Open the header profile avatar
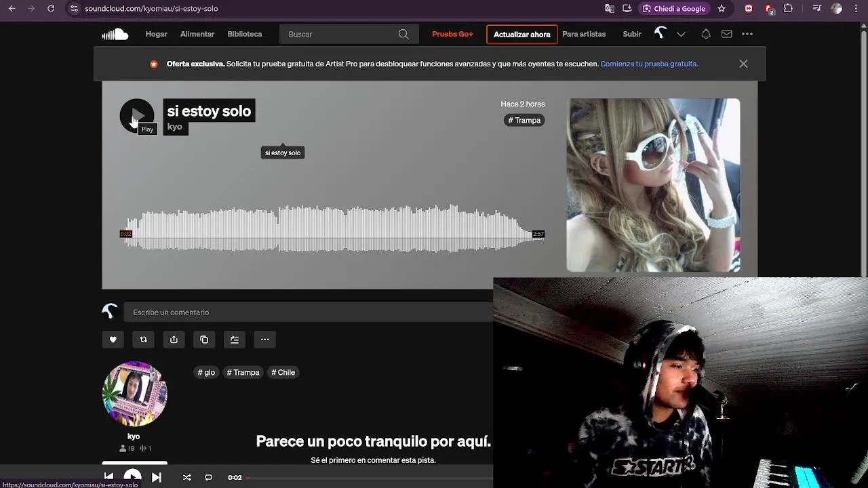This screenshot has width=868, height=488. [x=660, y=34]
